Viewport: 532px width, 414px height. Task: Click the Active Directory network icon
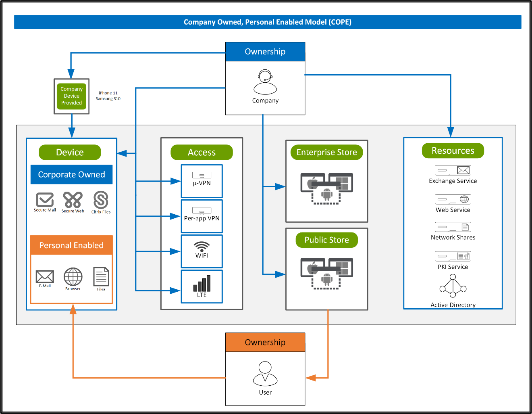(x=453, y=286)
